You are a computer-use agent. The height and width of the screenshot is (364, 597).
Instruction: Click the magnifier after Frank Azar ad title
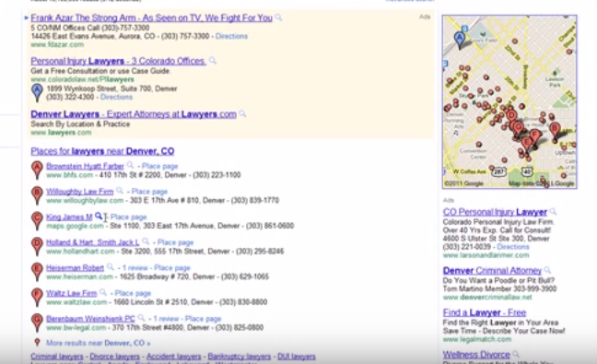279,18
